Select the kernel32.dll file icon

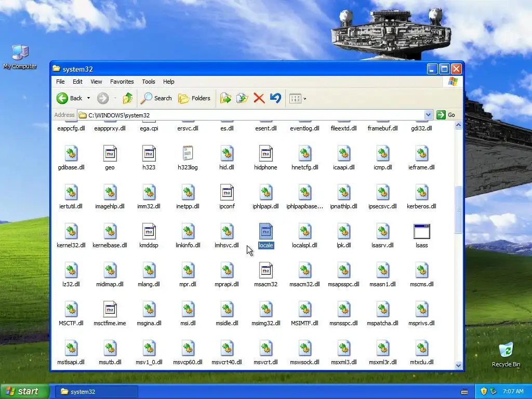(x=71, y=232)
